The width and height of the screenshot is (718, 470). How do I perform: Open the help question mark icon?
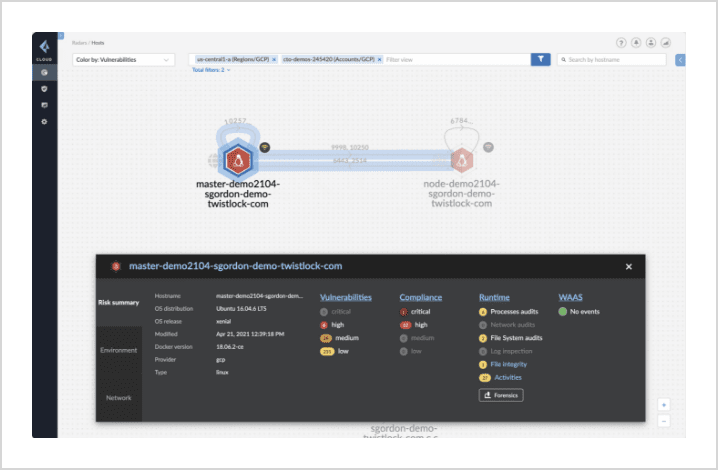click(621, 43)
